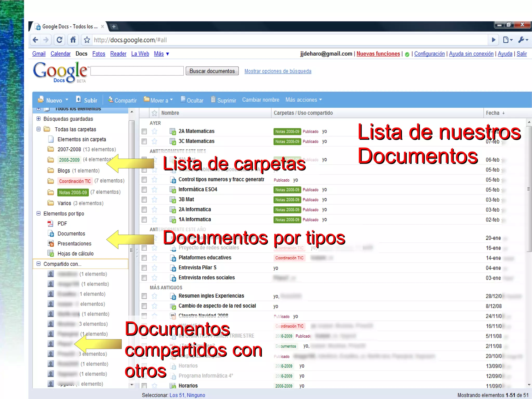This screenshot has height=399, width=532.
Task: Bookmark page with address bar star
Action: point(87,40)
